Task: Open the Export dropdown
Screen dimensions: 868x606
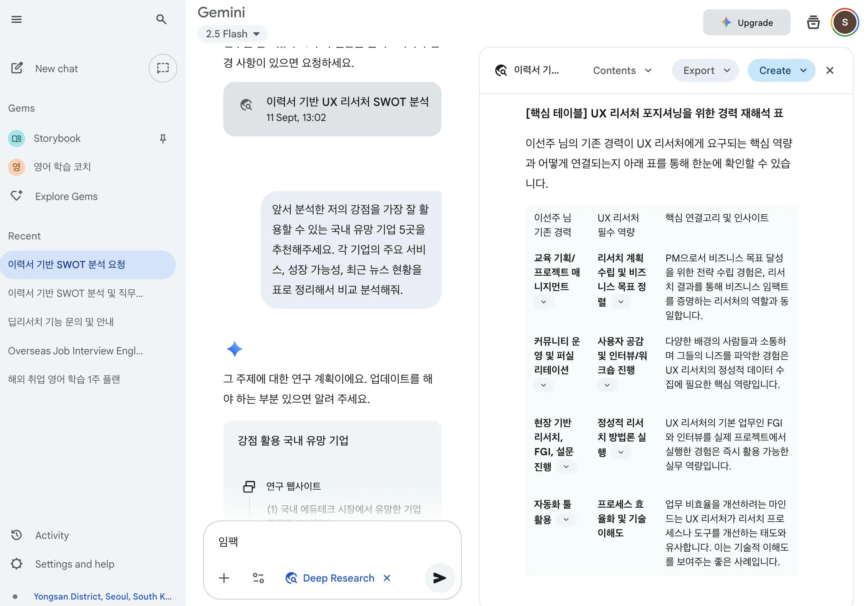Action: (705, 70)
